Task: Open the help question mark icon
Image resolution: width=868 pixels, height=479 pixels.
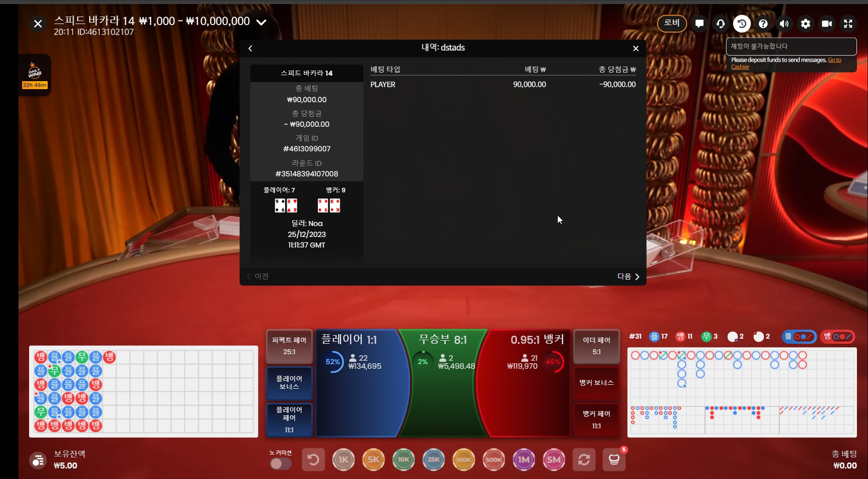Action: [763, 24]
